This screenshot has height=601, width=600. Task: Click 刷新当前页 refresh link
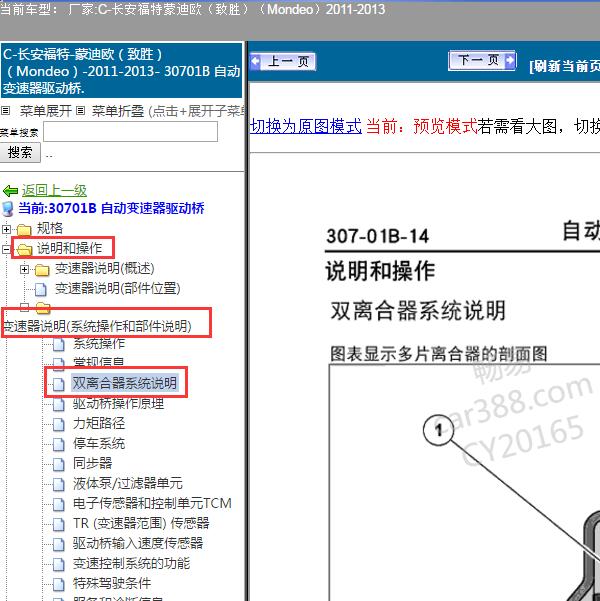pos(564,66)
